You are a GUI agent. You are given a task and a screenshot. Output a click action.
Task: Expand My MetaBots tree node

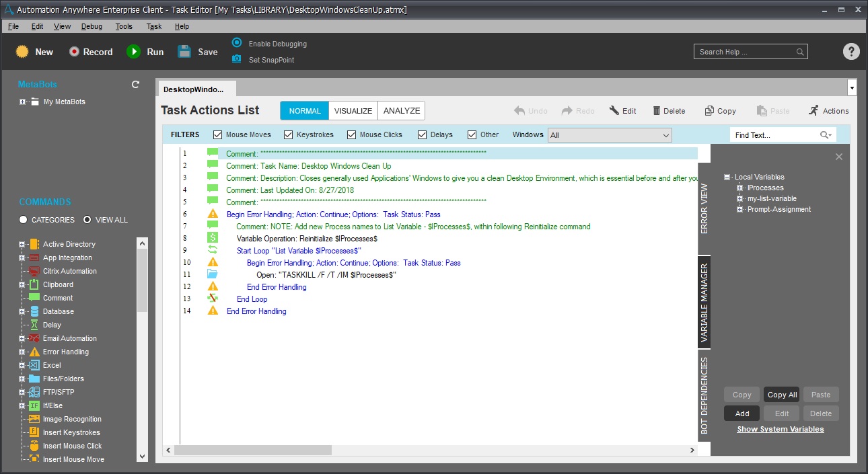click(x=22, y=102)
